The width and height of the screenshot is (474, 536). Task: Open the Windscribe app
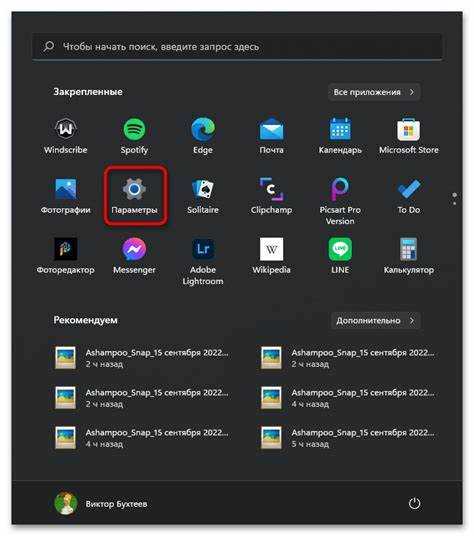(x=66, y=136)
